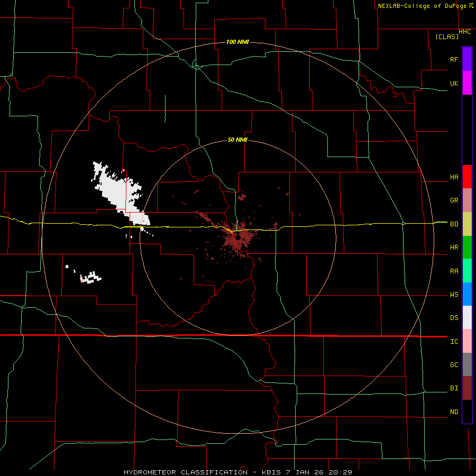
Task: Click the [CLAS] label above the legend
Action: click(447, 36)
